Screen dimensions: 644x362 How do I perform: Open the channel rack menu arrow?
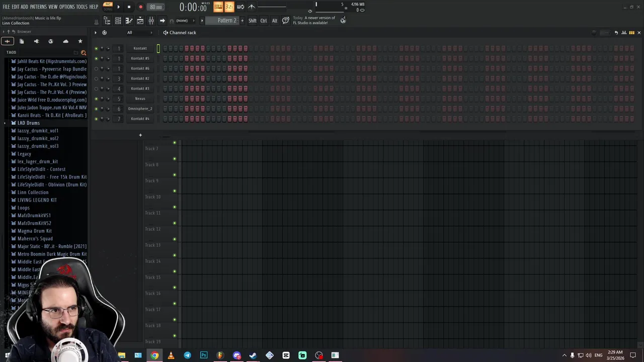95,33
